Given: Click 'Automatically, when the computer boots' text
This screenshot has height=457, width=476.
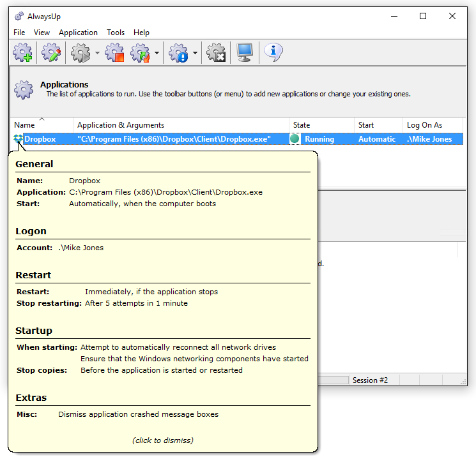Looking at the screenshot, I should 142,204.
